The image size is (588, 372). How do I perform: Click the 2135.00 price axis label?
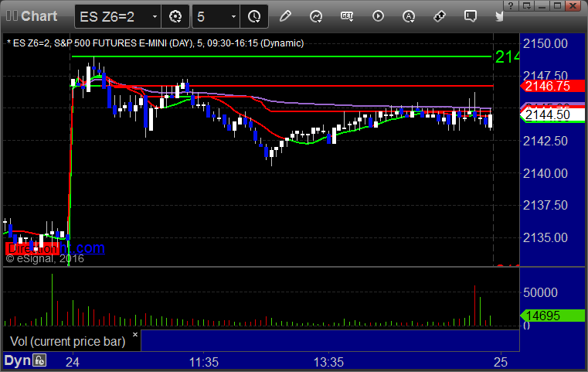point(546,237)
